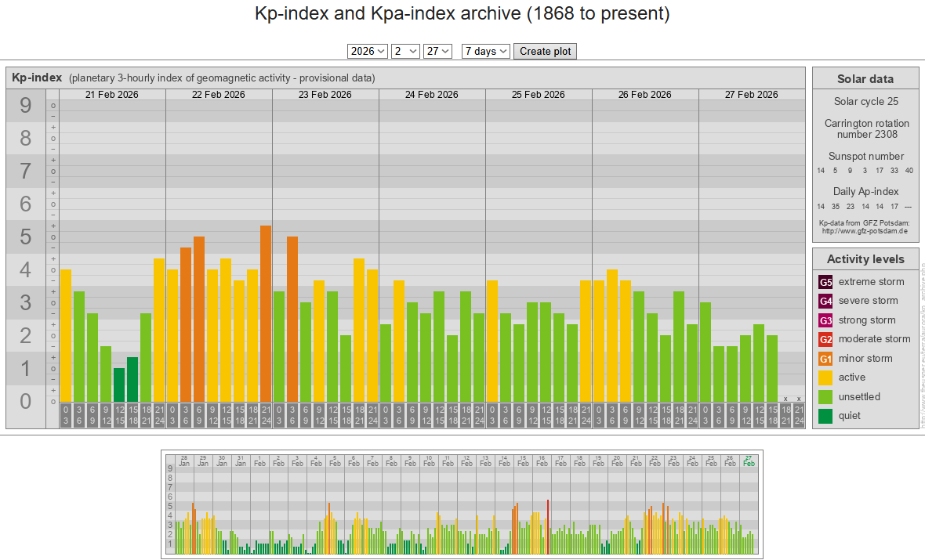Click the first dark green bar on 21 Feb

(x=119, y=385)
